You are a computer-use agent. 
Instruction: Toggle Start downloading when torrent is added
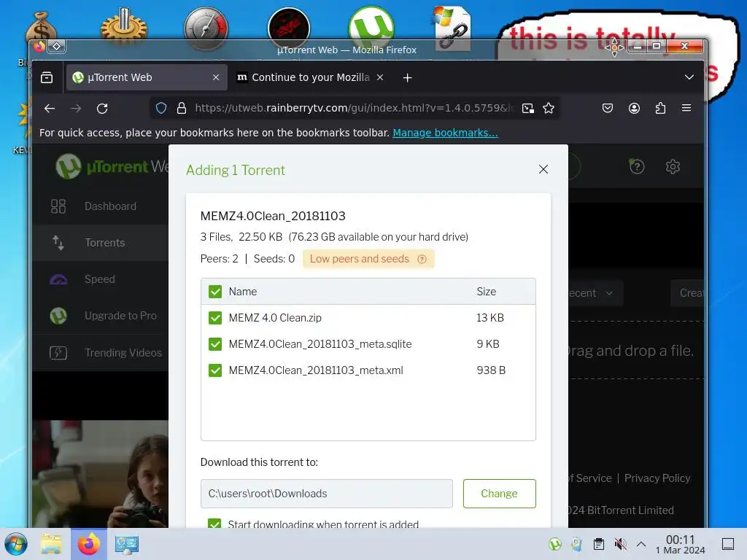215,524
